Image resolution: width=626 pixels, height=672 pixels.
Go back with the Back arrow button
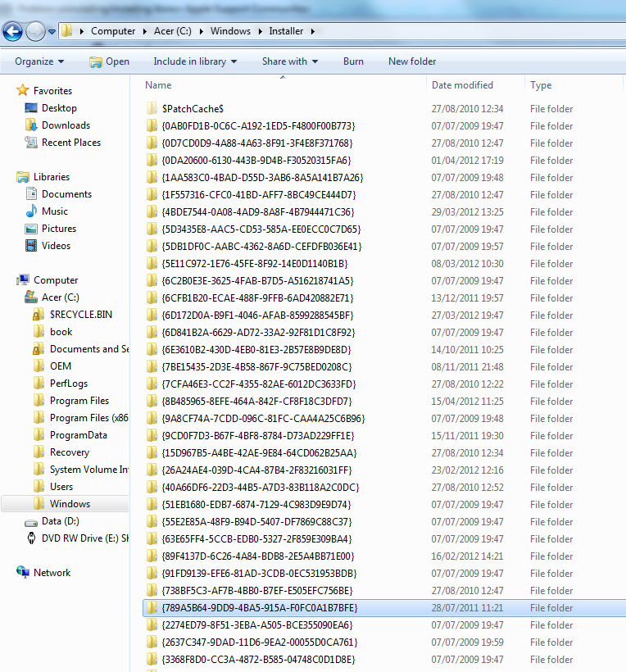(x=13, y=31)
